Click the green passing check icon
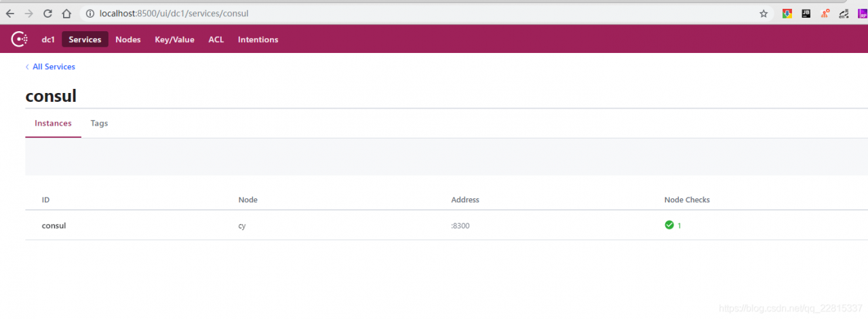 click(x=669, y=225)
